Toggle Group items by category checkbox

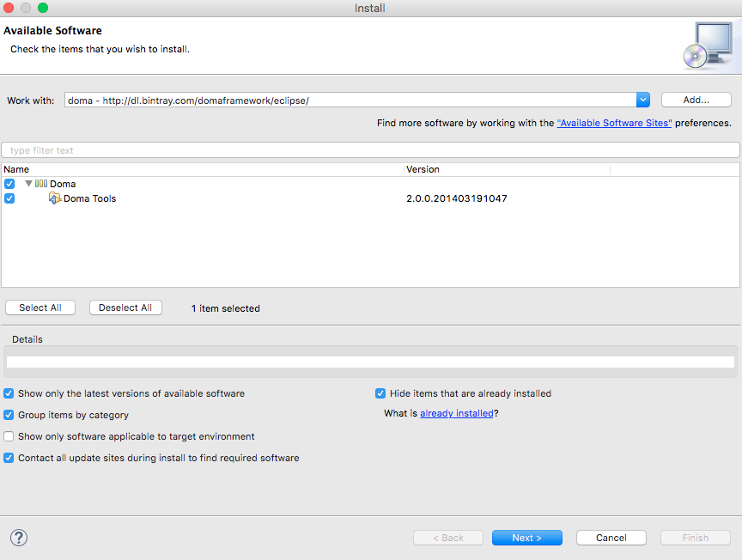click(9, 415)
